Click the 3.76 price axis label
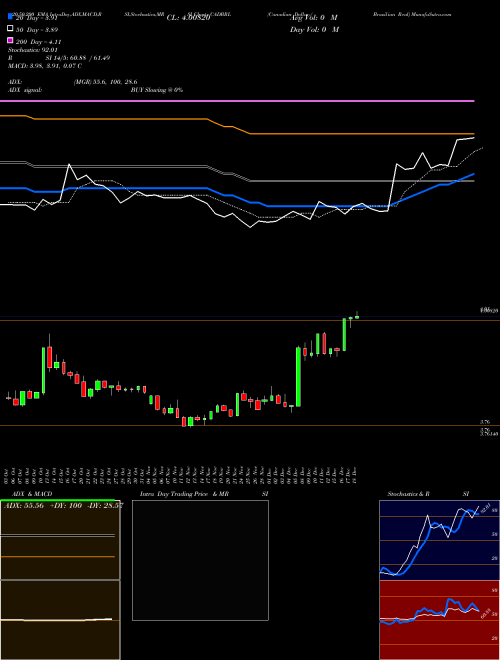500x660 pixels. [485, 422]
